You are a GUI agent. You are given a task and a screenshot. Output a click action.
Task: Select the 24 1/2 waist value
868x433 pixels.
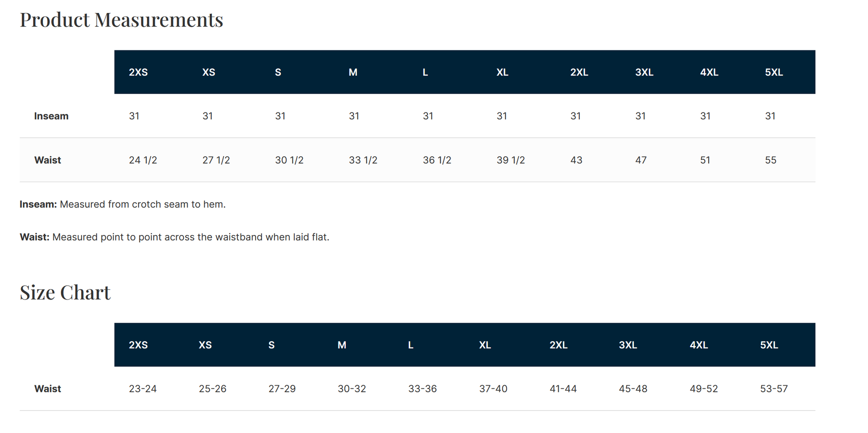click(143, 160)
